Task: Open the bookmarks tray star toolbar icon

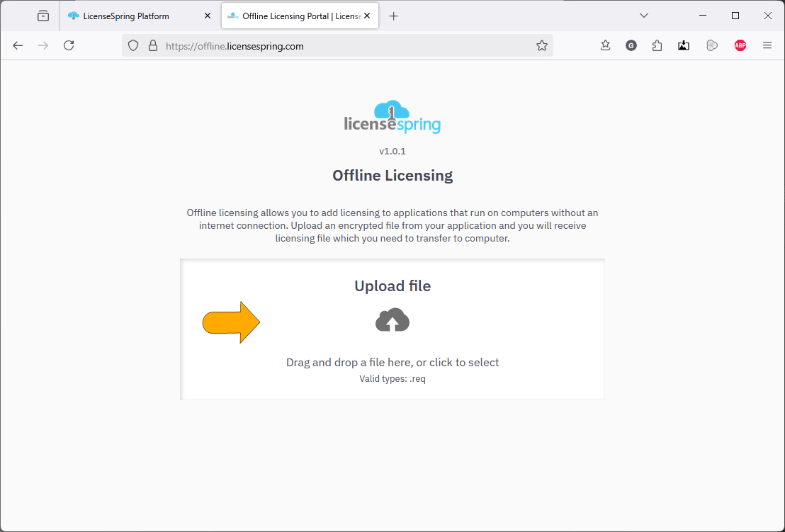Action: 605,45
